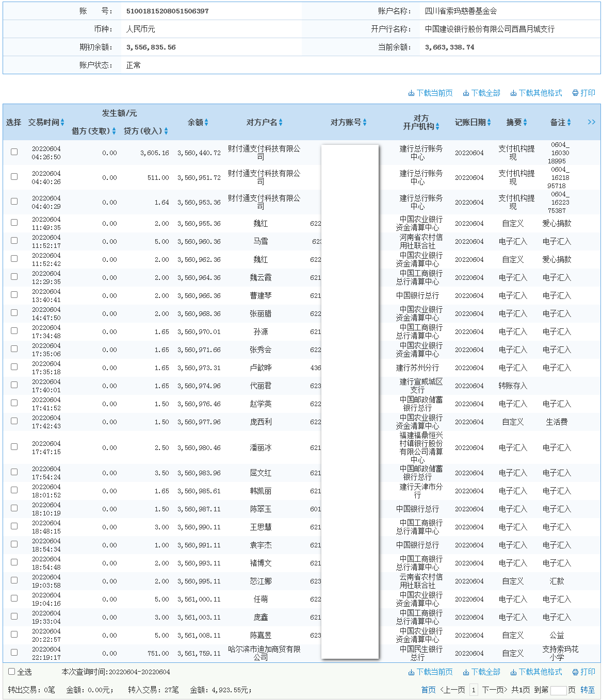Sort by credit amount arrows
The height and width of the screenshot is (700, 602).
pyautogui.click(x=166, y=131)
